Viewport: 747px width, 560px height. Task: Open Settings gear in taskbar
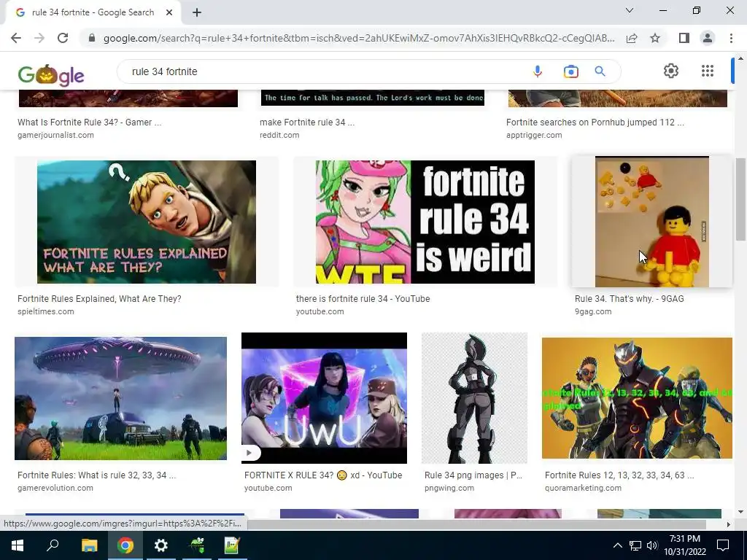[161, 545]
